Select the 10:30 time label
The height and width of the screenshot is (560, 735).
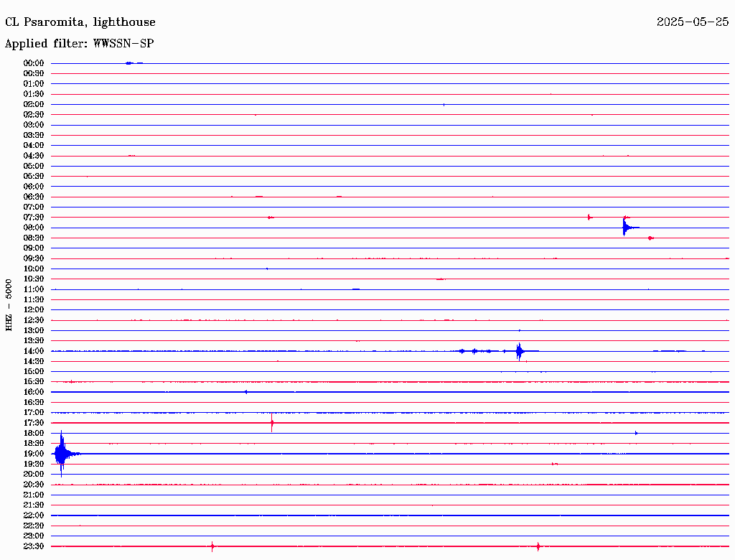34,279
